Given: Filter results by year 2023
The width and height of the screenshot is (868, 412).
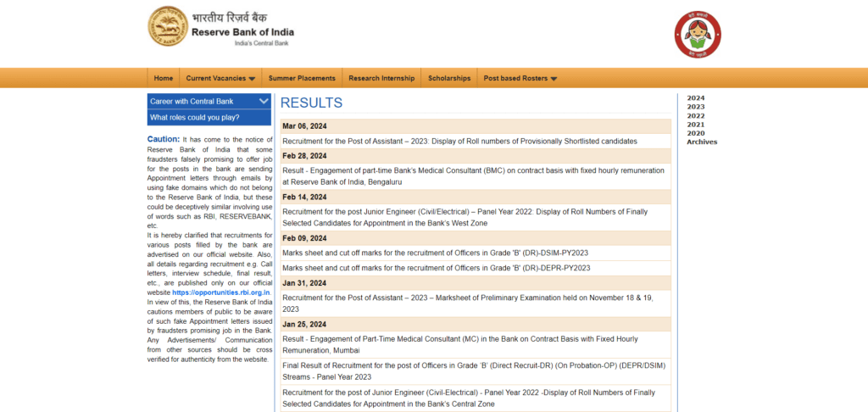Looking at the screenshot, I should pos(696,107).
